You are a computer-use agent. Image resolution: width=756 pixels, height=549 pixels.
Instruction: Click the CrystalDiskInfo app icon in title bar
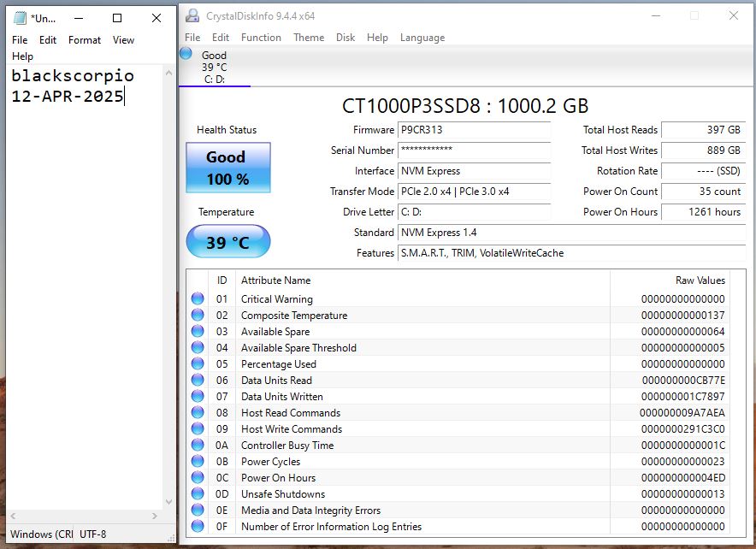point(192,16)
